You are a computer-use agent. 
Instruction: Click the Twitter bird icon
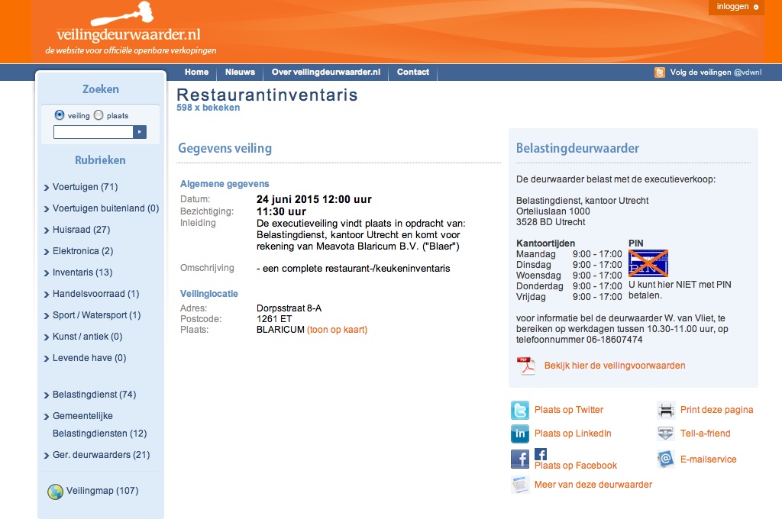519,411
